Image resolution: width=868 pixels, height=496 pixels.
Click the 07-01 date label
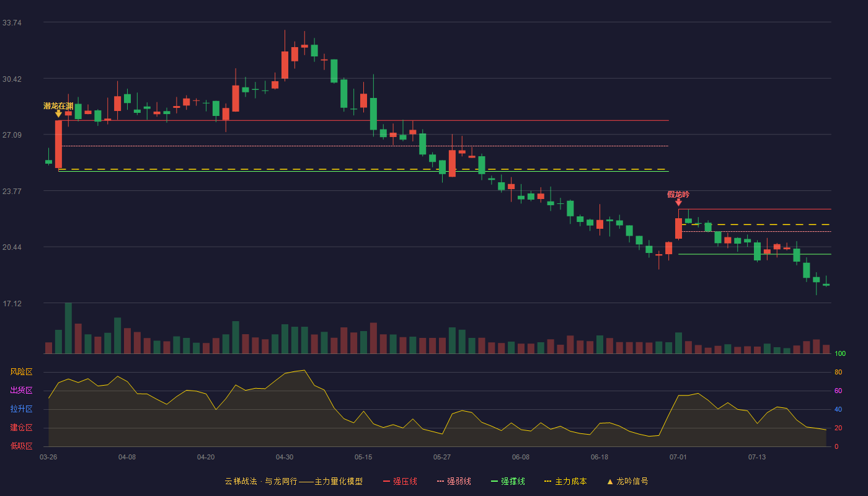(678, 457)
